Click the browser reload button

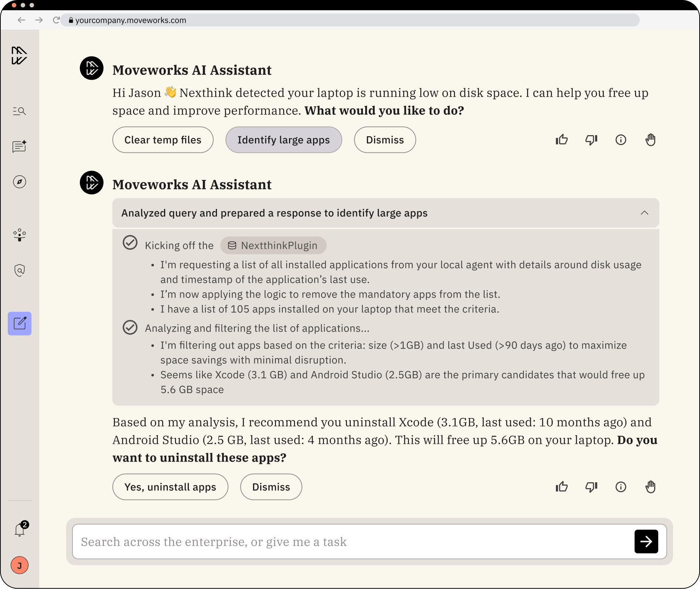click(x=56, y=20)
